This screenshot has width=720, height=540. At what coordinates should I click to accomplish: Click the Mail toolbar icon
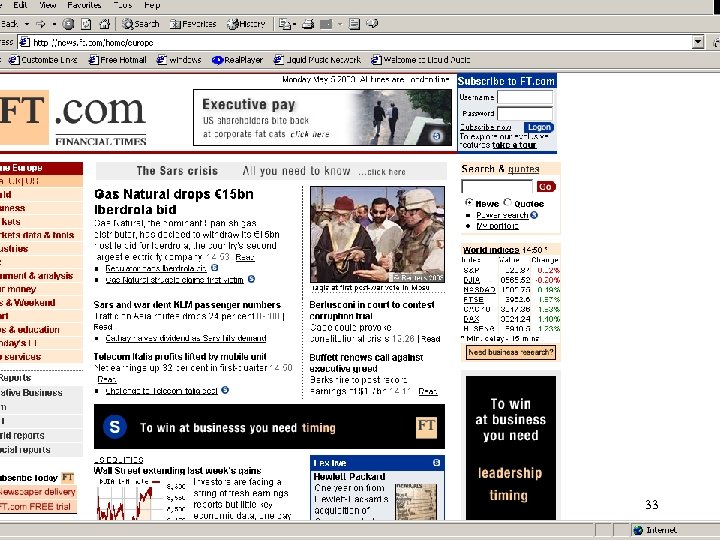(285, 24)
